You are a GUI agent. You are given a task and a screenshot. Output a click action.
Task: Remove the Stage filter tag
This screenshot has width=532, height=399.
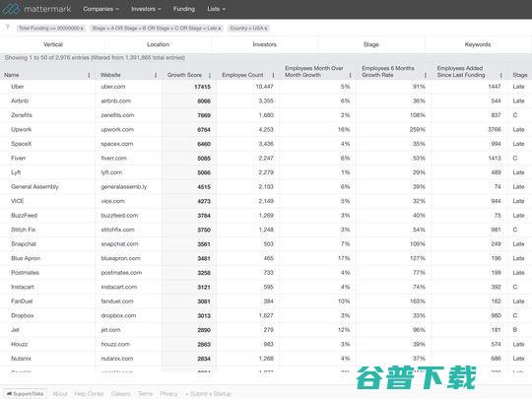[219, 29]
